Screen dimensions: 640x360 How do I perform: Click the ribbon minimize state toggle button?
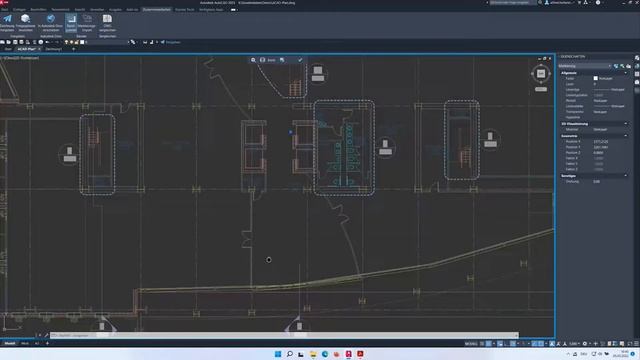click(233, 9)
